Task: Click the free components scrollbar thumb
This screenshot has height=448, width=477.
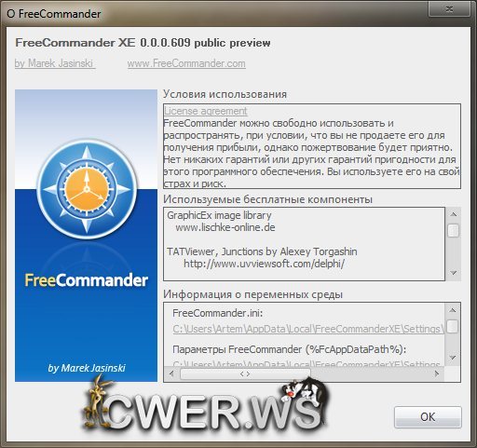Action: coord(453,230)
